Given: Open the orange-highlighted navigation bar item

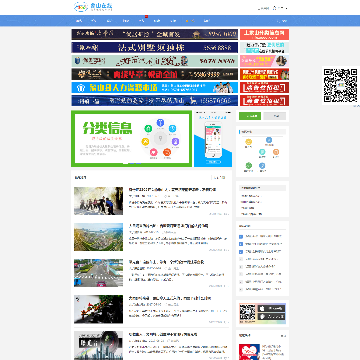Looking at the screenshot, I should pos(190,21).
